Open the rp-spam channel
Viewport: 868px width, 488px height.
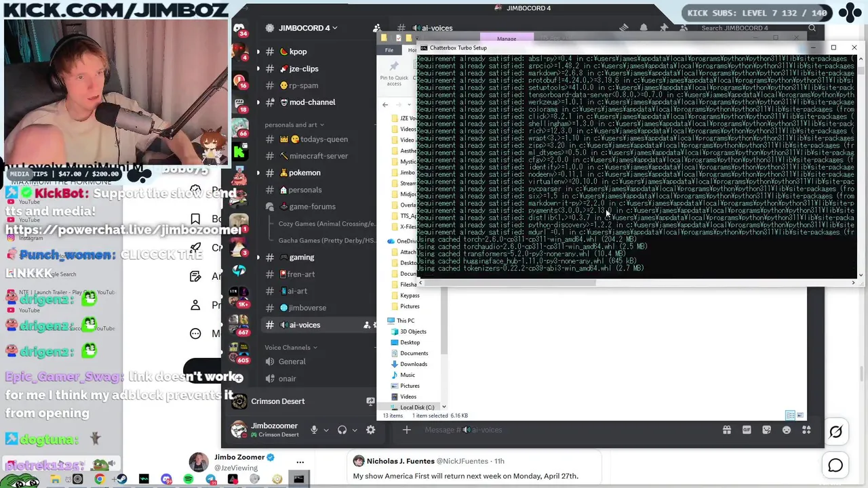(303, 85)
